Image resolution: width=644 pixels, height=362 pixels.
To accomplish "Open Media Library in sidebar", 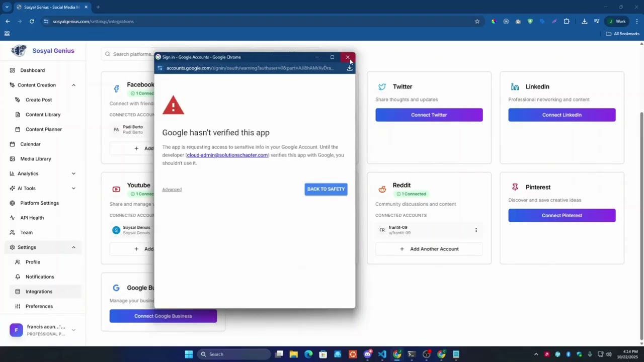I will click(x=36, y=159).
